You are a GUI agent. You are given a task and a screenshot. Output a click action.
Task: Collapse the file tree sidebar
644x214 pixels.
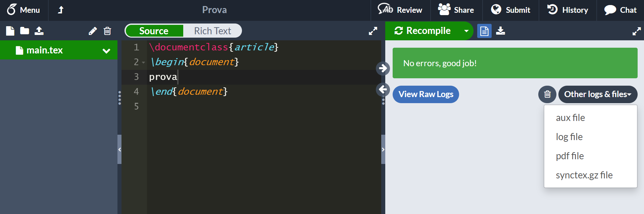(x=119, y=149)
